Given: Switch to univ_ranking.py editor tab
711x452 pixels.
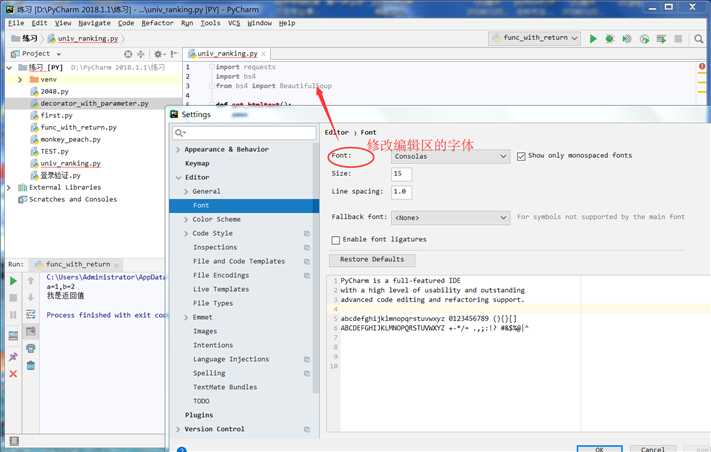Looking at the screenshot, I should click(x=227, y=54).
